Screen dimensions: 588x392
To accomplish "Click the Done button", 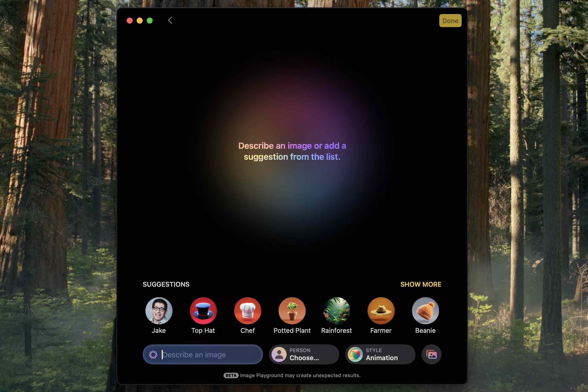I will click(450, 20).
